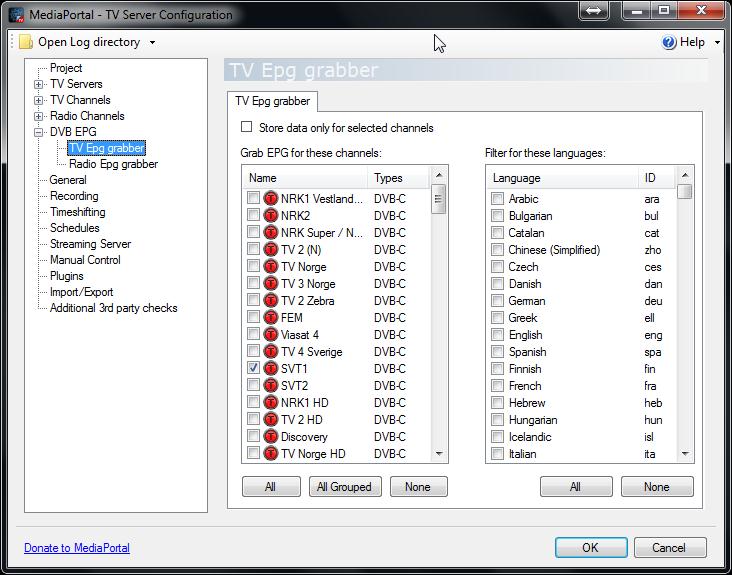
Task: Click the channel list scroll-down arrow
Action: [439, 453]
